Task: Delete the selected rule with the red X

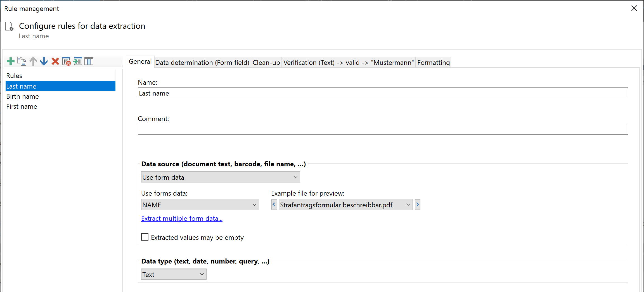Action: tap(55, 61)
